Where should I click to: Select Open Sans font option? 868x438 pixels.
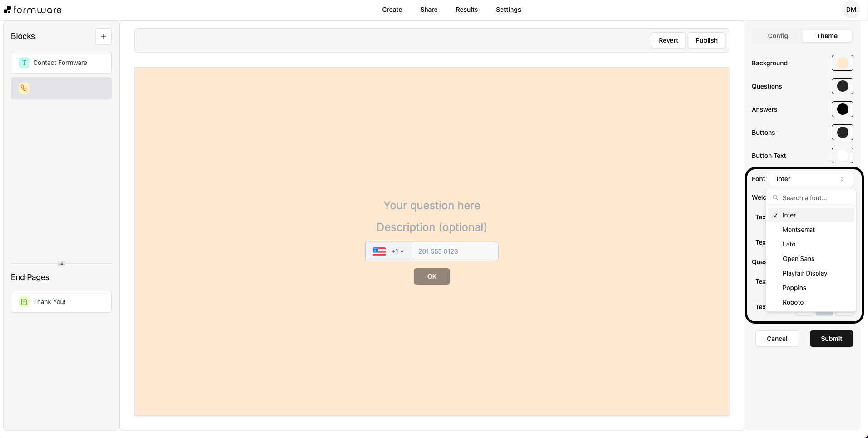click(x=811, y=259)
